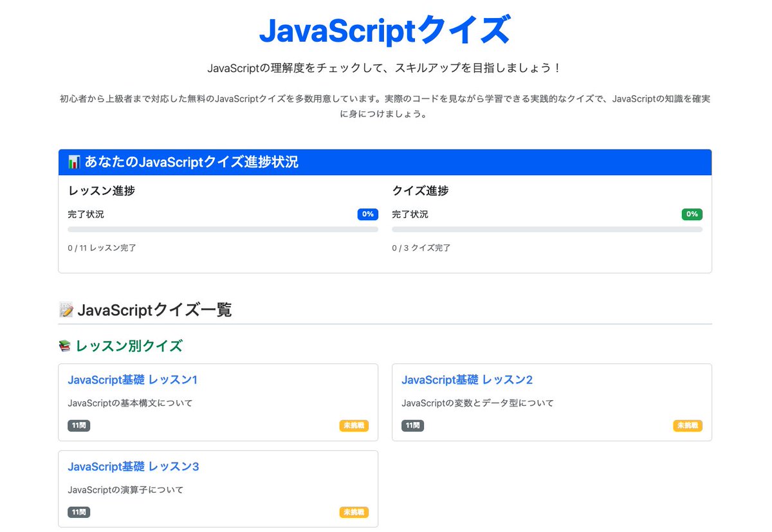Click the あなたのJavaScriptクイズ進捗状況 header text
This screenshot has width=772, height=532.
[x=191, y=162]
